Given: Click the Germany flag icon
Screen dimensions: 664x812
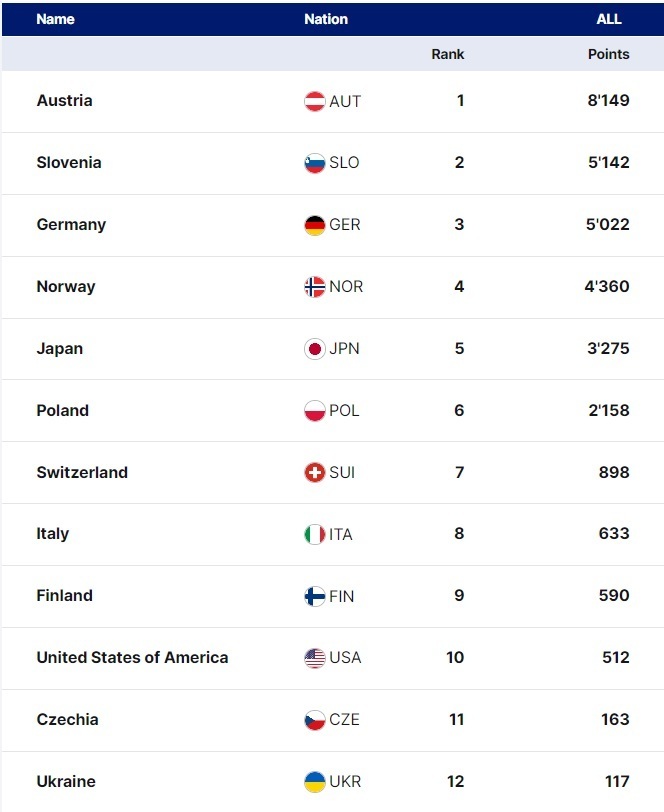Looking at the screenshot, I should click(315, 225).
